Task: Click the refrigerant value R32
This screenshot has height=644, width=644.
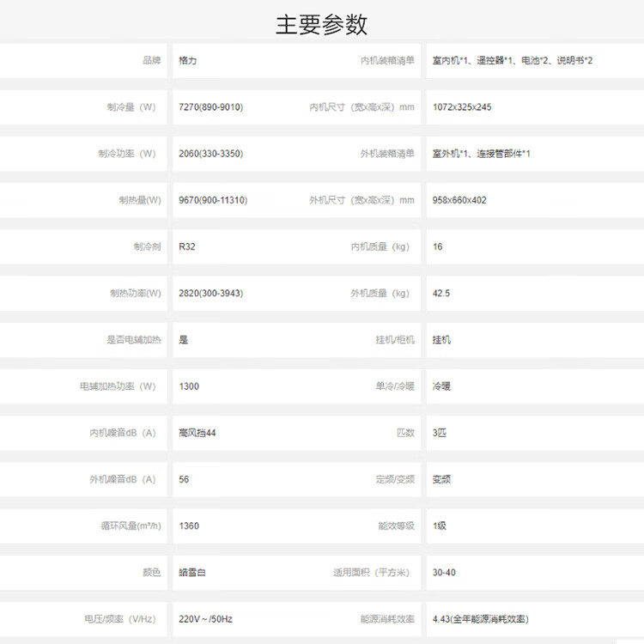Action: (x=187, y=246)
